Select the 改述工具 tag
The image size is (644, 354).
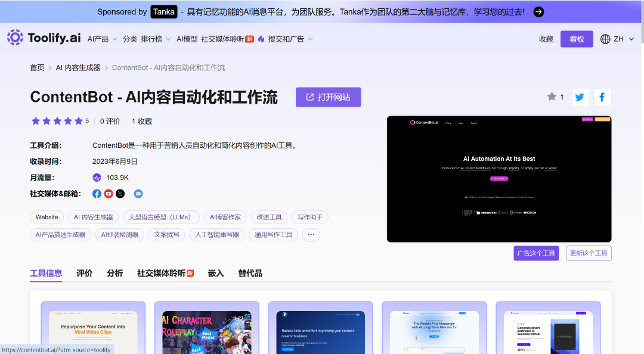pyautogui.click(x=269, y=218)
